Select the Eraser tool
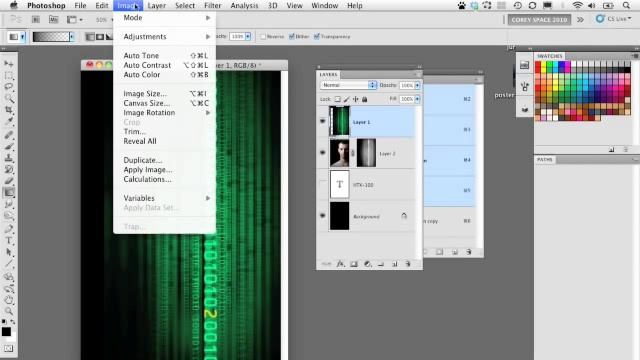The height and width of the screenshot is (360, 640). pos(9,180)
